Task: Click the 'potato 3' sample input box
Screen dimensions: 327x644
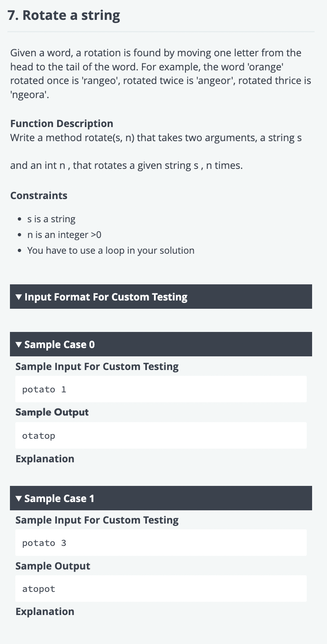Action: 161,543
